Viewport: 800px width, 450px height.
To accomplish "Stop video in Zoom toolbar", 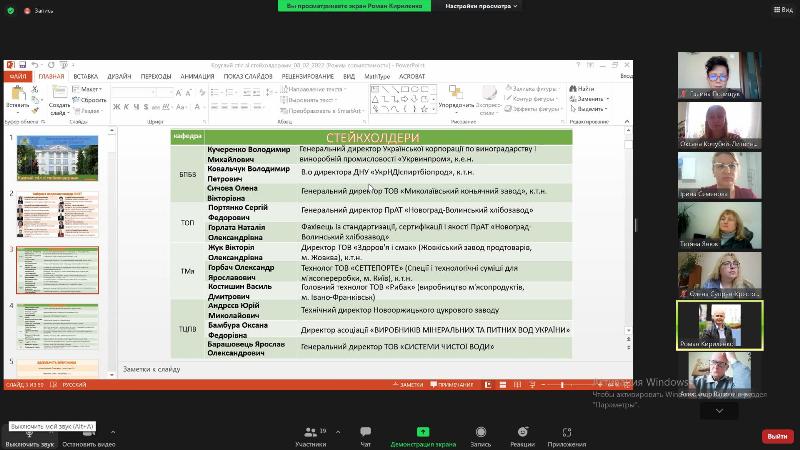I will (88, 438).
